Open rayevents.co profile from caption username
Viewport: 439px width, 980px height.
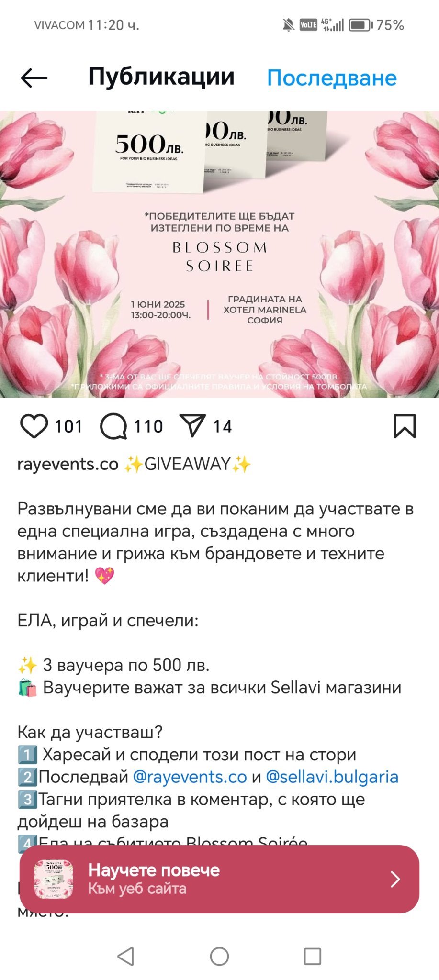[x=68, y=464]
